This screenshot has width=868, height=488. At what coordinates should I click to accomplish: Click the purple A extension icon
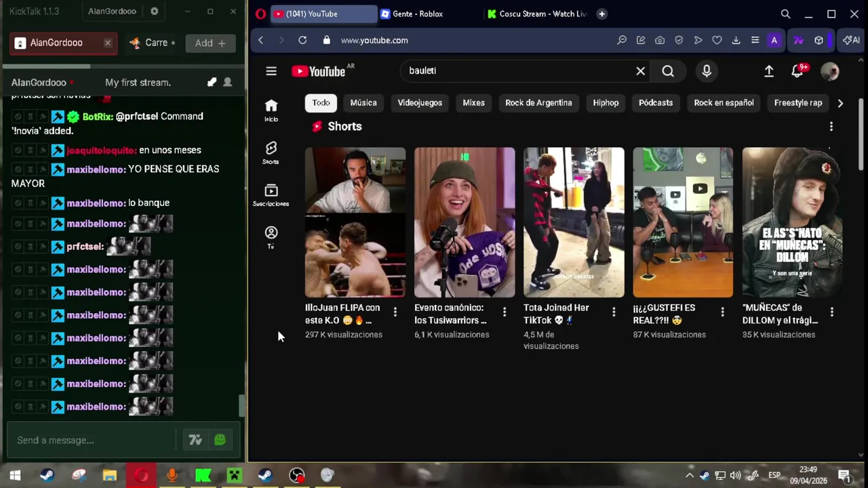click(774, 40)
